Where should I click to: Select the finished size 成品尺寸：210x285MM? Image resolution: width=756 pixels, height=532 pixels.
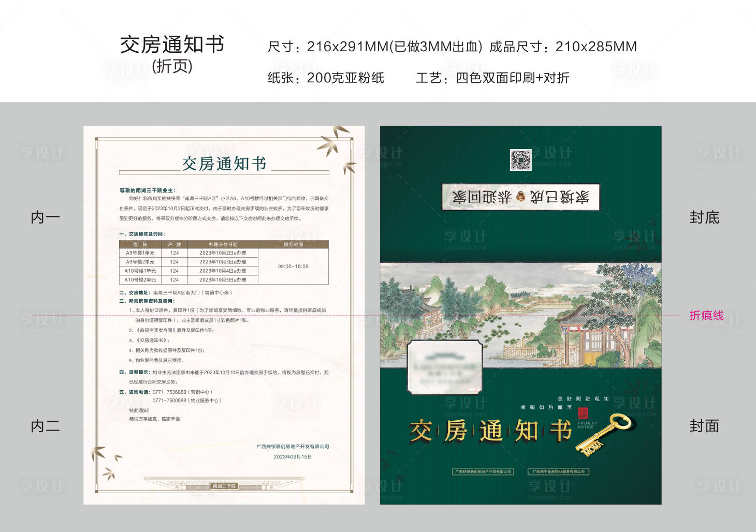click(563, 47)
